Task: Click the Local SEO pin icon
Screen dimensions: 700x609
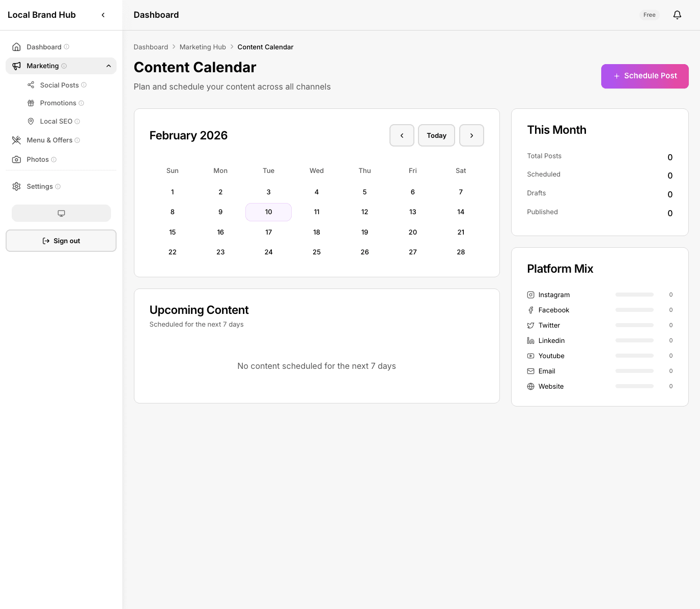Action: click(31, 121)
